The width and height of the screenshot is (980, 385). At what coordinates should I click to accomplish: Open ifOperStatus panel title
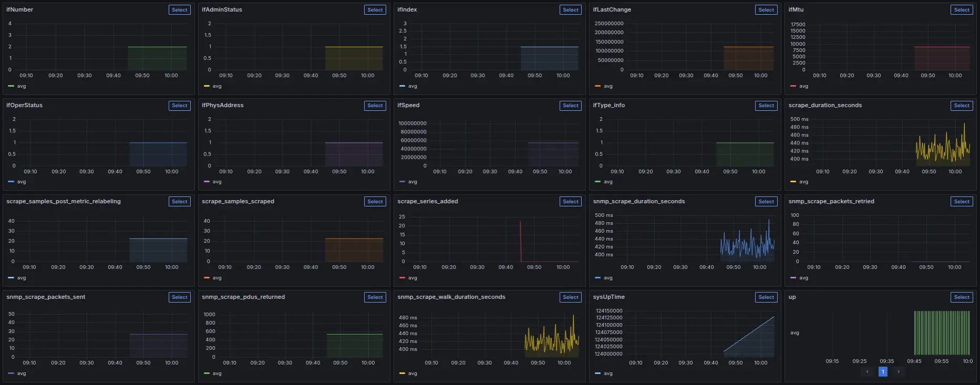[x=24, y=106]
